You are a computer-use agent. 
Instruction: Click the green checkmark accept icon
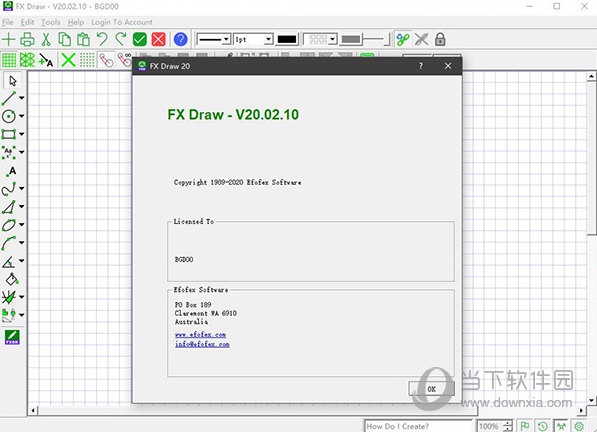[140, 39]
